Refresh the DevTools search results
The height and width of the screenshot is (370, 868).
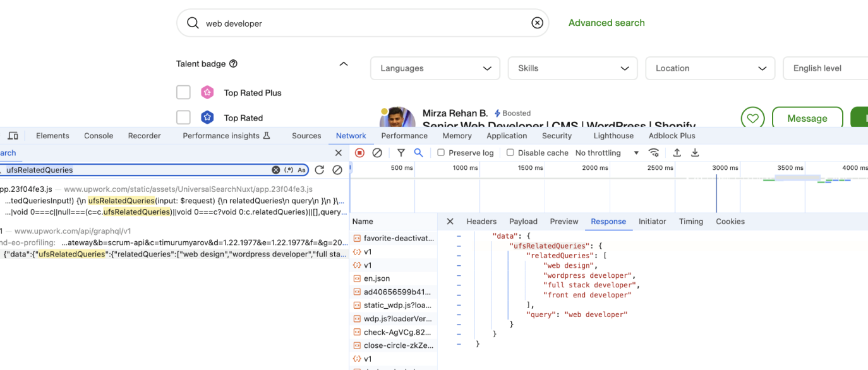[x=320, y=170]
